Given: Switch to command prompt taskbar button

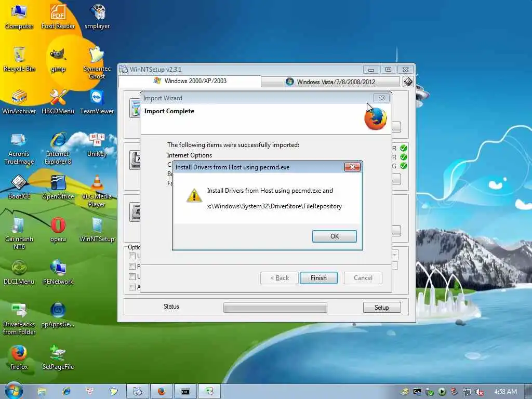Looking at the screenshot, I should [185, 392].
